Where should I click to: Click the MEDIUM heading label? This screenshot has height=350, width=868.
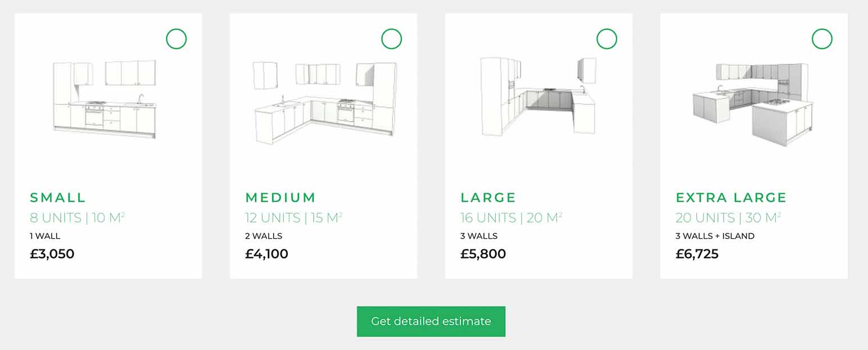coord(280,197)
